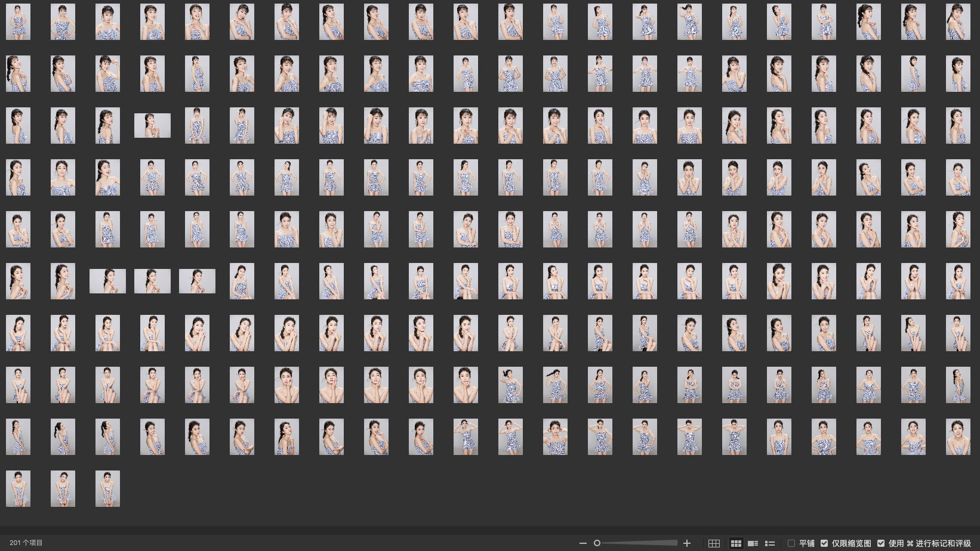Select the first thumbnail in the top row
The image size is (980, 551).
click(x=18, y=22)
